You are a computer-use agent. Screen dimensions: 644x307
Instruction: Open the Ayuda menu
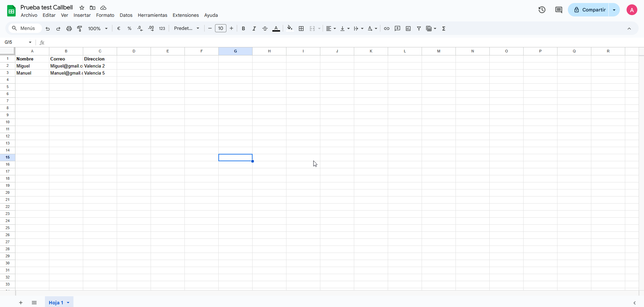pyautogui.click(x=211, y=15)
